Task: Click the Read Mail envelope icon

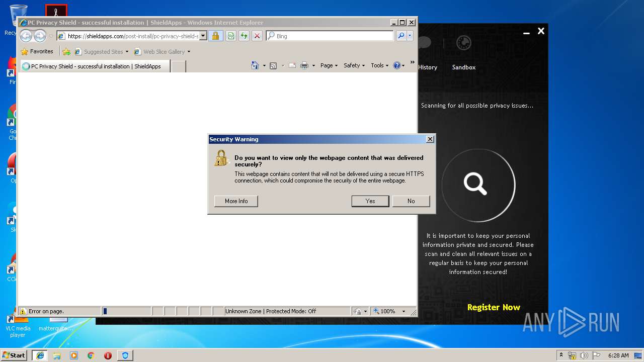Action: tap(292, 65)
